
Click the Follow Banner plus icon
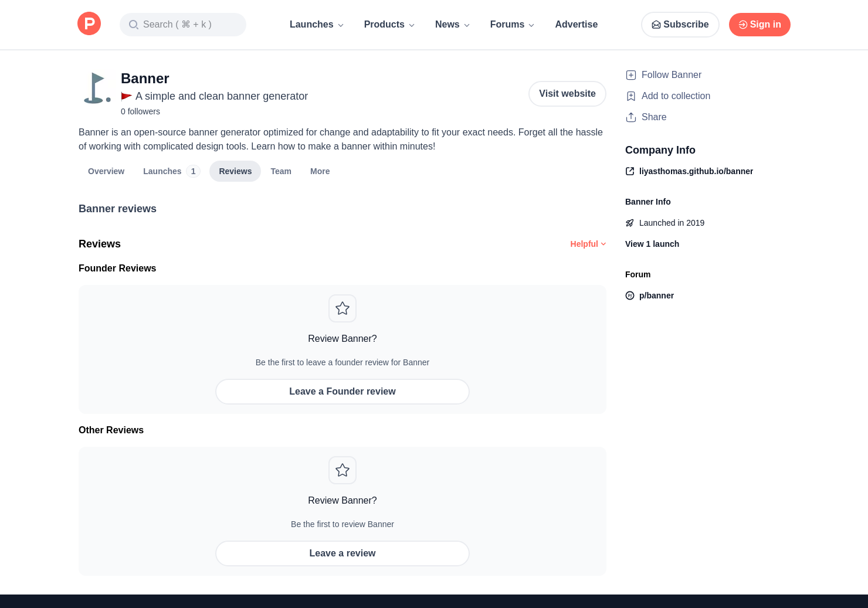(x=631, y=75)
